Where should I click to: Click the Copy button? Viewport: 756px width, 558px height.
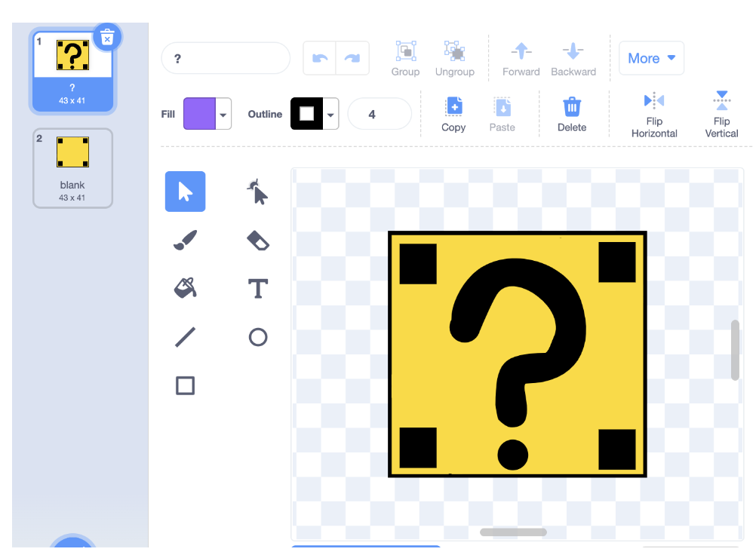[x=453, y=115]
